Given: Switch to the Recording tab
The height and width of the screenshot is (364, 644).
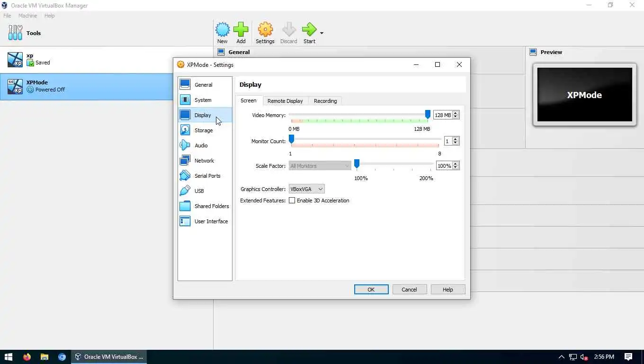Looking at the screenshot, I should coord(325,101).
